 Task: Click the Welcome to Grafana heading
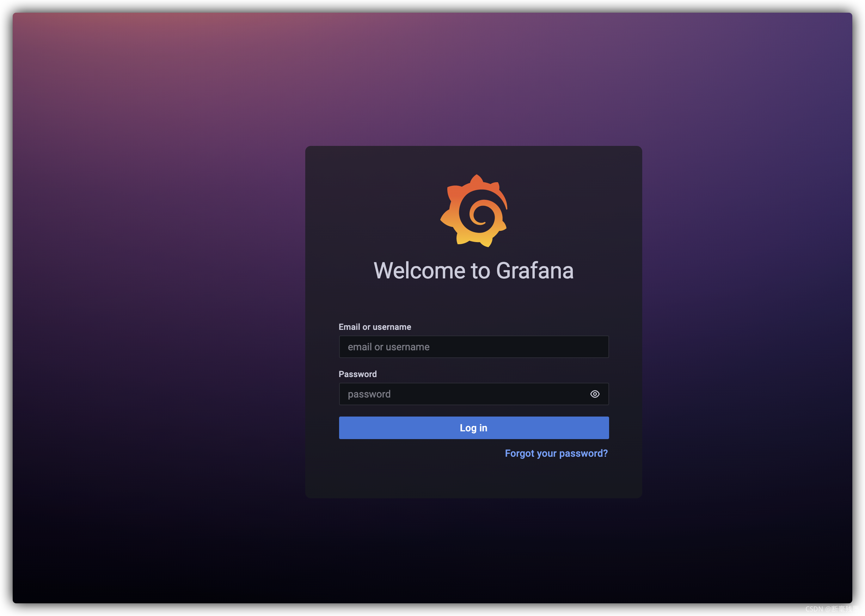click(x=473, y=270)
